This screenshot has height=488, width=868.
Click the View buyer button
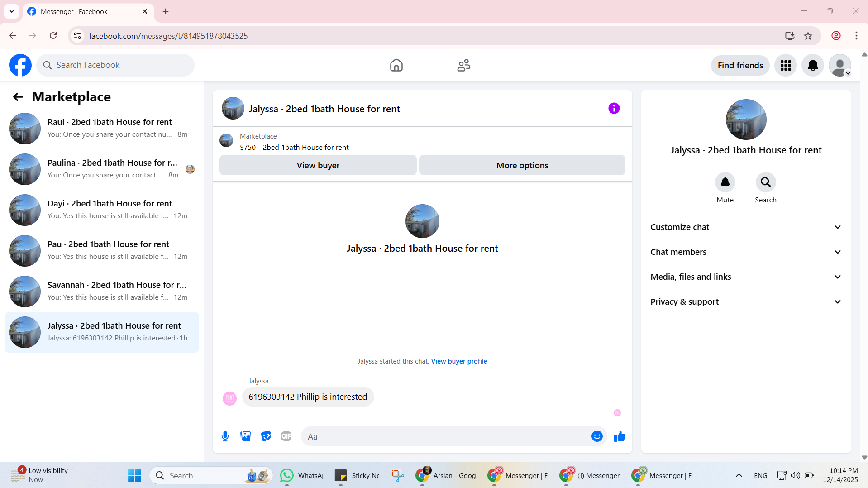(318, 165)
